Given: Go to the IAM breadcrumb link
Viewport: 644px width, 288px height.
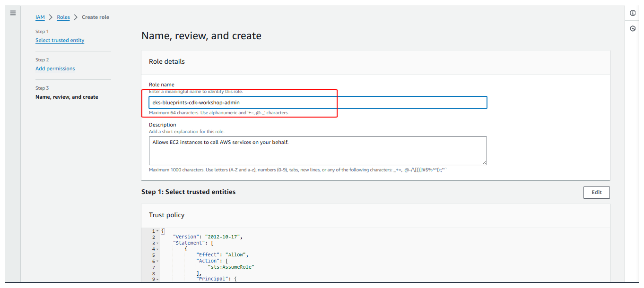Looking at the screenshot, I should pos(40,17).
